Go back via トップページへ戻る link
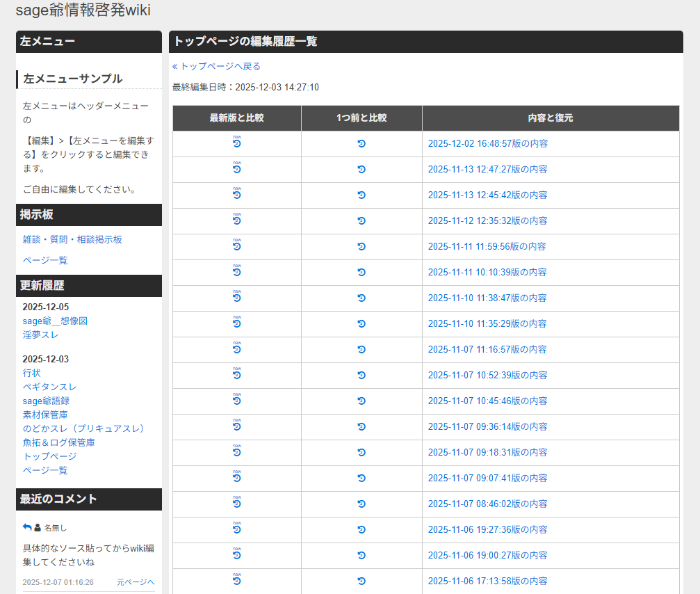Screen dimensions: 700x594 click(x=216, y=67)
